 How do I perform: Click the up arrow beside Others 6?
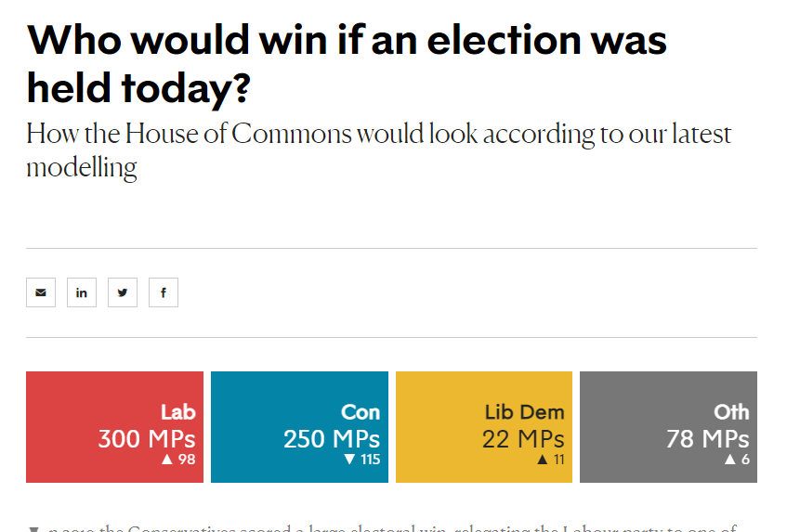coord(730,460)
